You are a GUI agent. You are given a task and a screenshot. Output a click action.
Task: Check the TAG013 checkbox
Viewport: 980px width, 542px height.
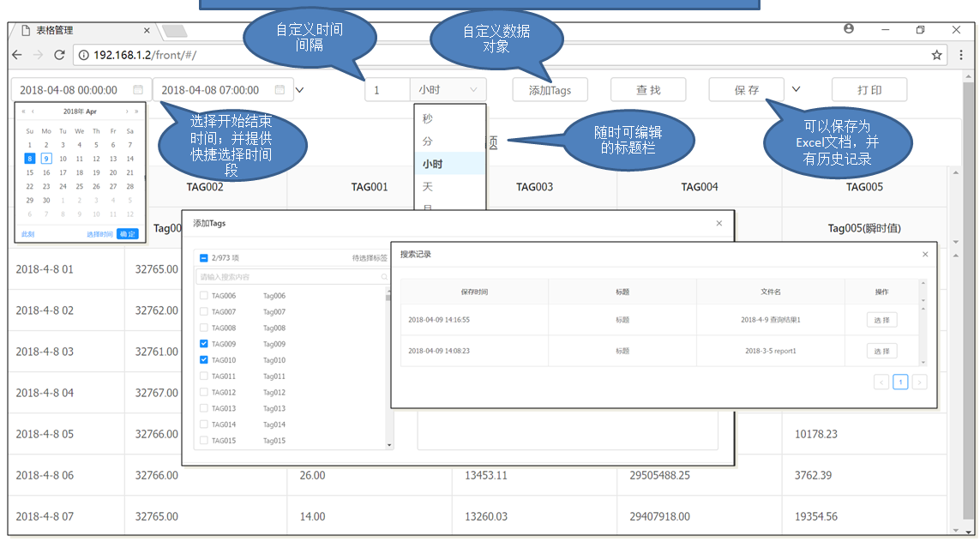point(204,408)
